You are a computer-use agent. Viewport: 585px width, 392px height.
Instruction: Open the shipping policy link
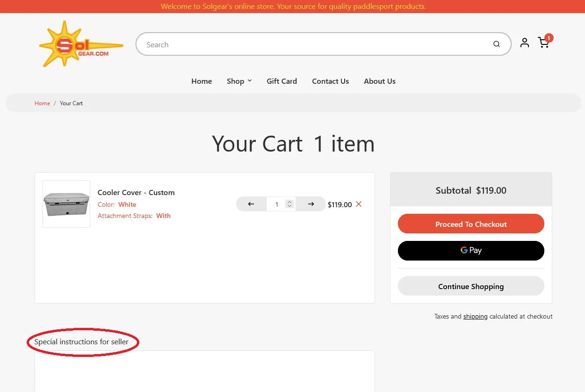pos(475,317)
